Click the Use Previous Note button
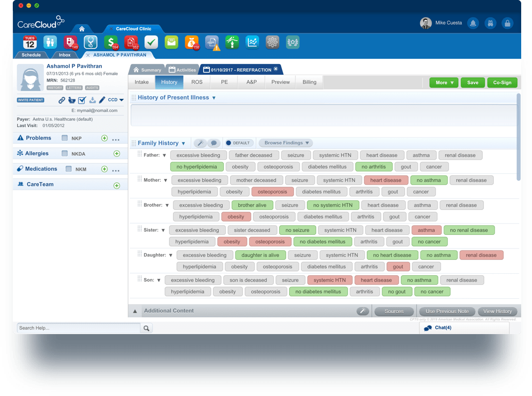Image resolution: width=532 pixels, height=396 pixels. point(447,311)
